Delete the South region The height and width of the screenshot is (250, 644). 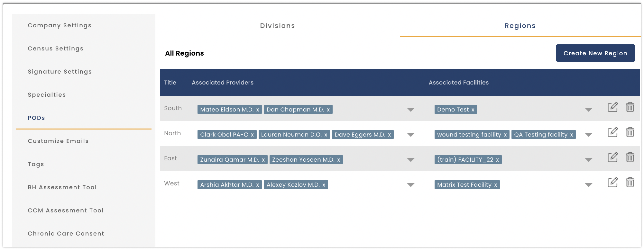(x=630, y=107)
